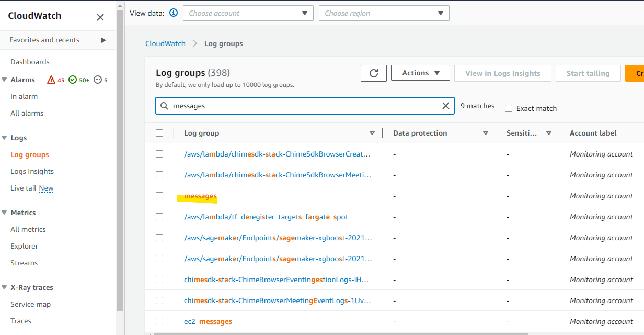Collapse the Logs section

[5, 138]
